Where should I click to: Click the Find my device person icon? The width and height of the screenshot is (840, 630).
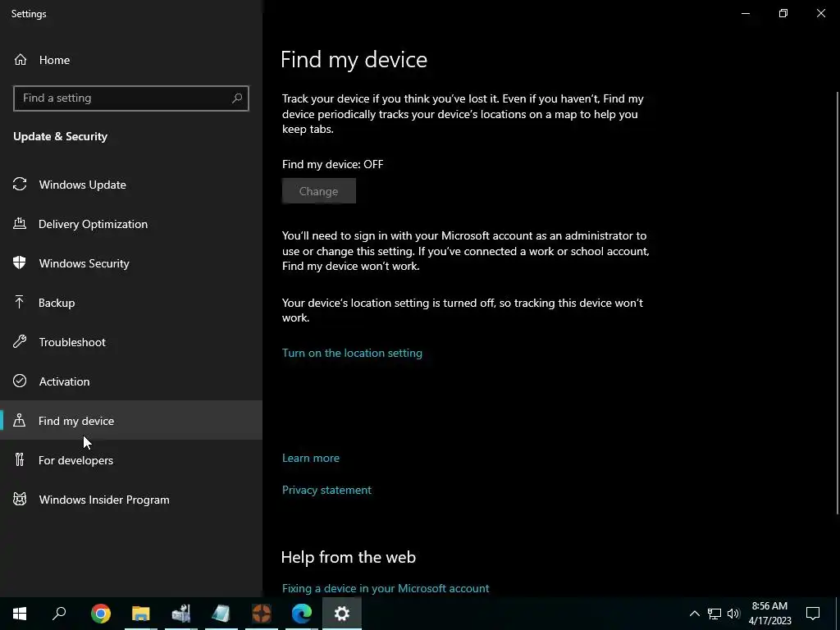pos(20,421)
